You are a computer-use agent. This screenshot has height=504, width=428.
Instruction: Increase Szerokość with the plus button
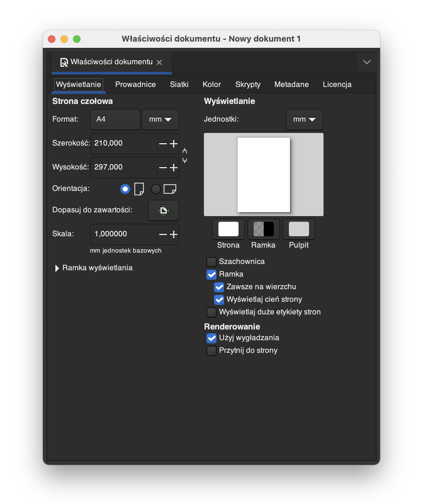click(174, 144)
